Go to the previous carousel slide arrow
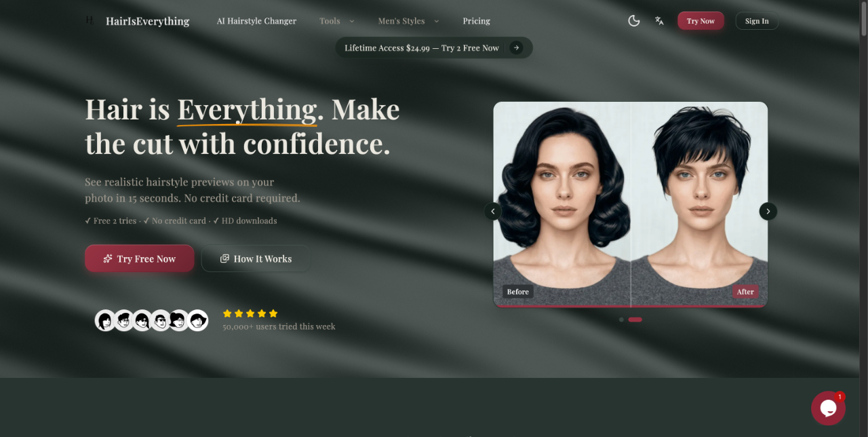868x437 pixels. coord(493,211)
